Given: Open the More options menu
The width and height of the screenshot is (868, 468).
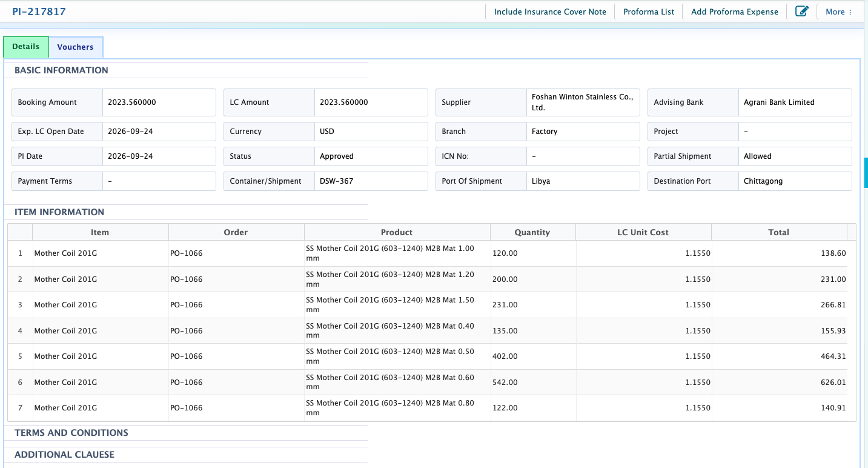Looking at the screenshot, I should [x=838, y=12].
